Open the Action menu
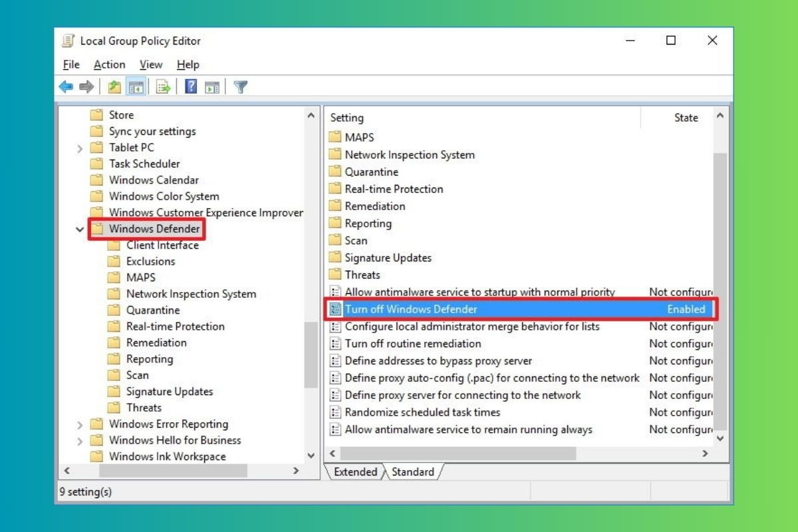Viewport: 798px width, 532px height. 109,65
